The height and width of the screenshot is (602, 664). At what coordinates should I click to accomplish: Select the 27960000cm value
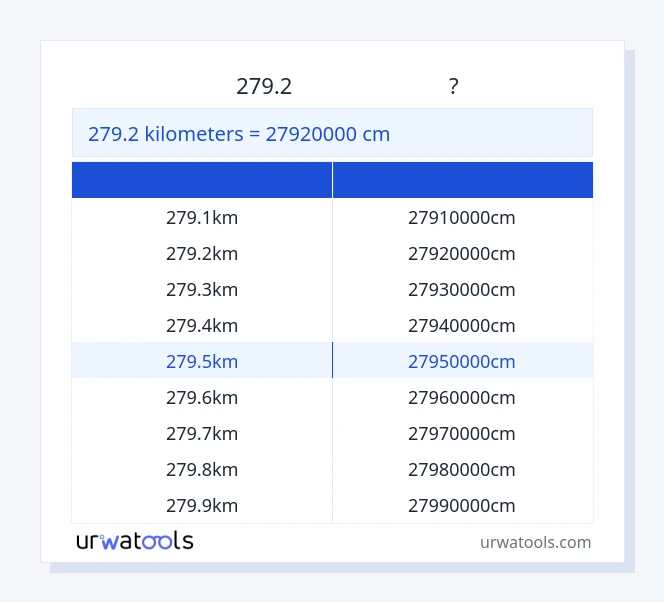462,398
